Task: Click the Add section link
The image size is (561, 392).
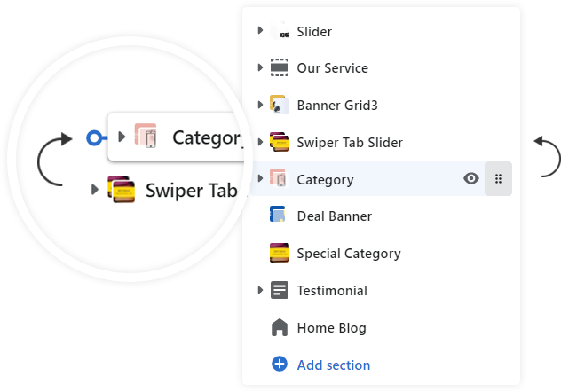Action: tap(333, 365)
